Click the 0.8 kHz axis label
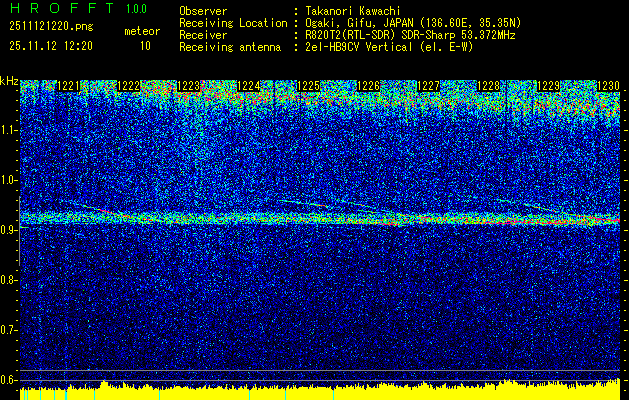 [9, 280]
